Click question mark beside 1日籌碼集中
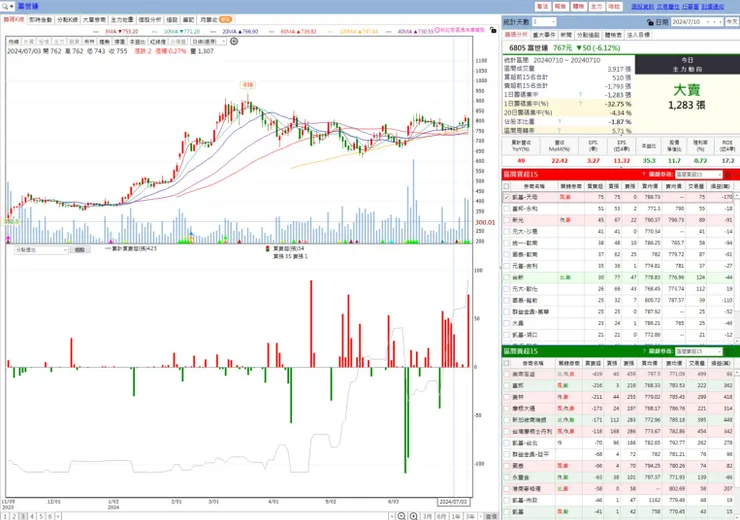740x520 pixels. point(580,94)
